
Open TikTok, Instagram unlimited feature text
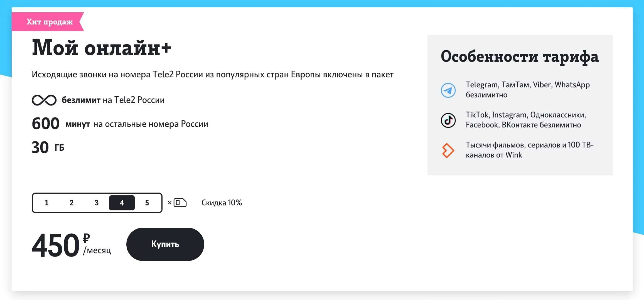click(526, 120)
